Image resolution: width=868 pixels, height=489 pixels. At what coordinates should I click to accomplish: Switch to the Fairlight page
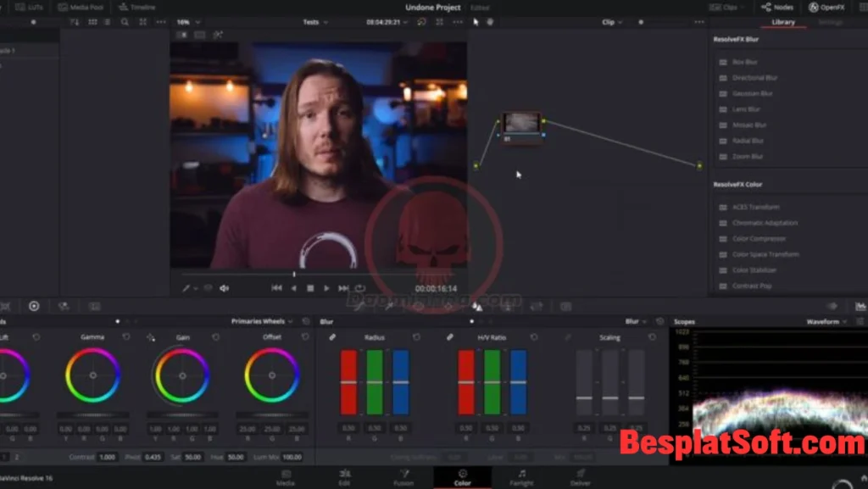(x=521, y=478)
